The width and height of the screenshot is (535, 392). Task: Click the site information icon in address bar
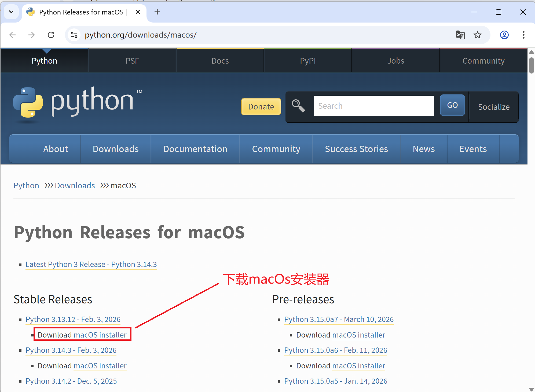coord(74,35)
